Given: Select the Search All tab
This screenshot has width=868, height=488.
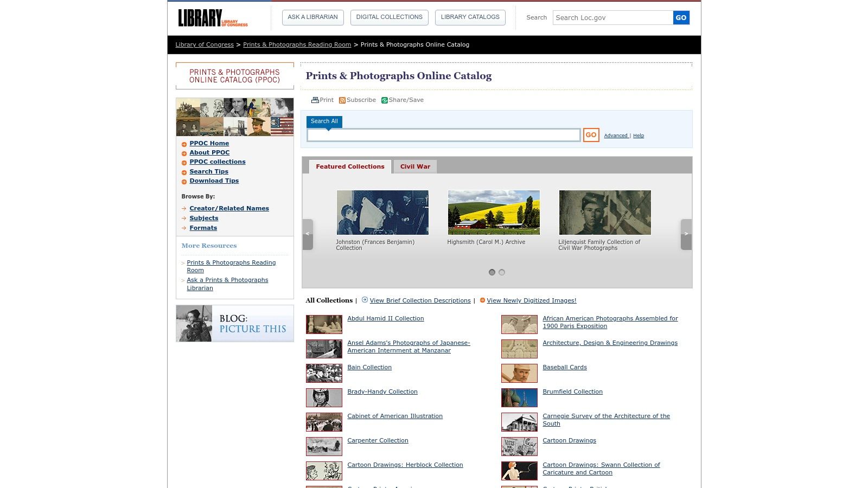Looking at the screenshot, I should point(324,121).
